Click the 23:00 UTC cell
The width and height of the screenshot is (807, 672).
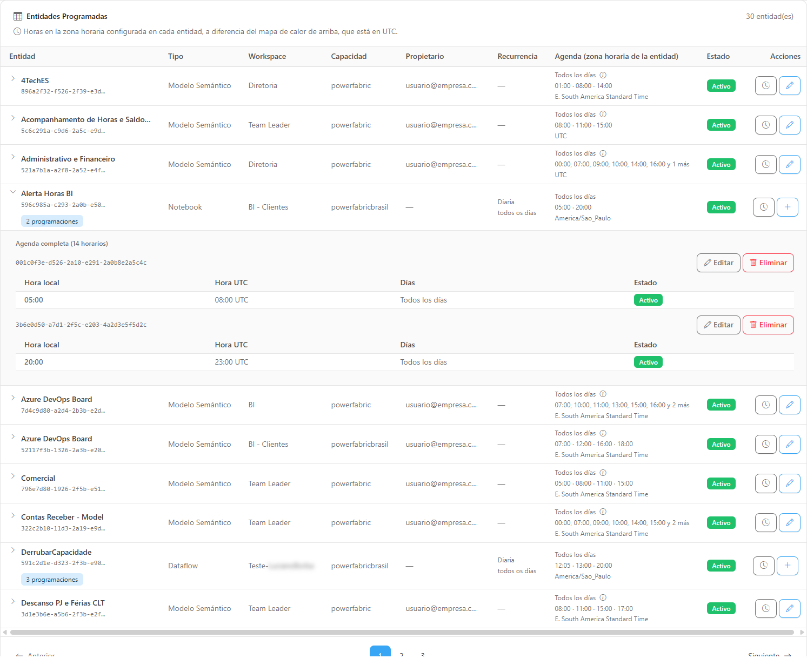231,362
